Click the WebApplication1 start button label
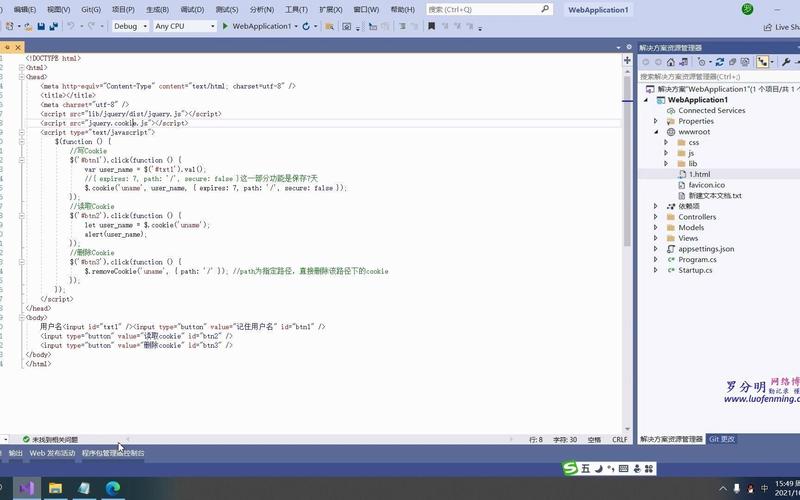800x500 pixels. pos(261,26)
